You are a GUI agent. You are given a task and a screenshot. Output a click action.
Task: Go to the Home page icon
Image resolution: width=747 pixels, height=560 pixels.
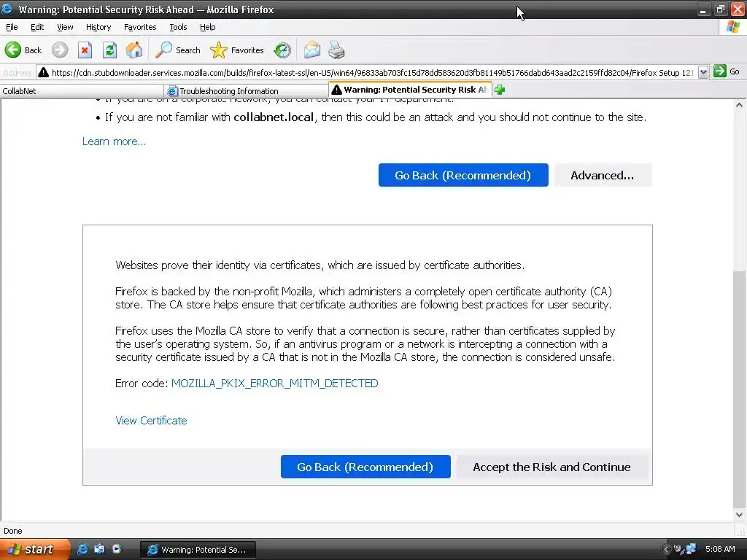(x=134, y=50)
